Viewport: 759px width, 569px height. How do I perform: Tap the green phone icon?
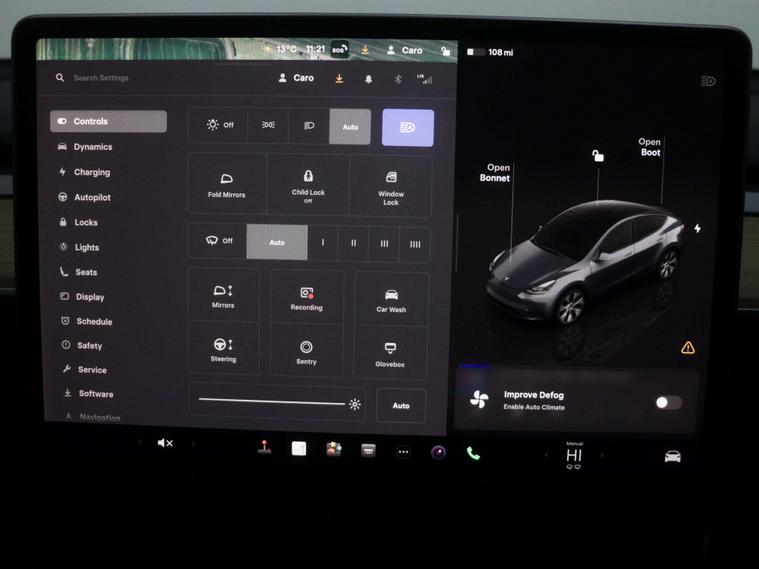[473, 453]
